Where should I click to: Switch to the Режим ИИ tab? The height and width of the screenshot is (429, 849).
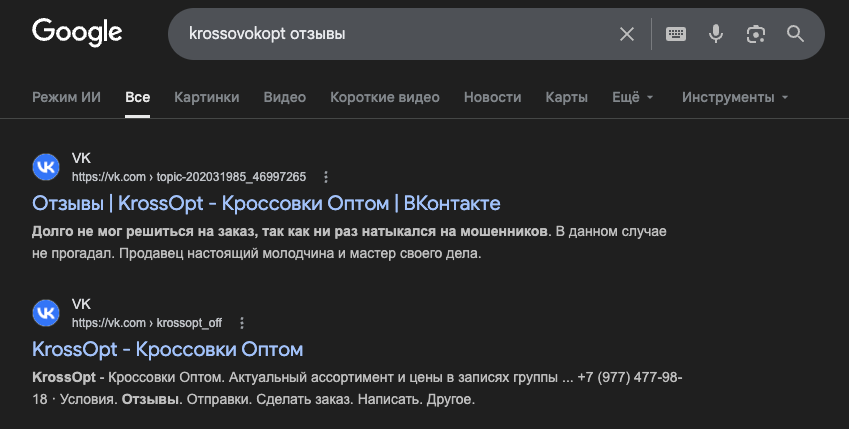(x=66, y=97)
